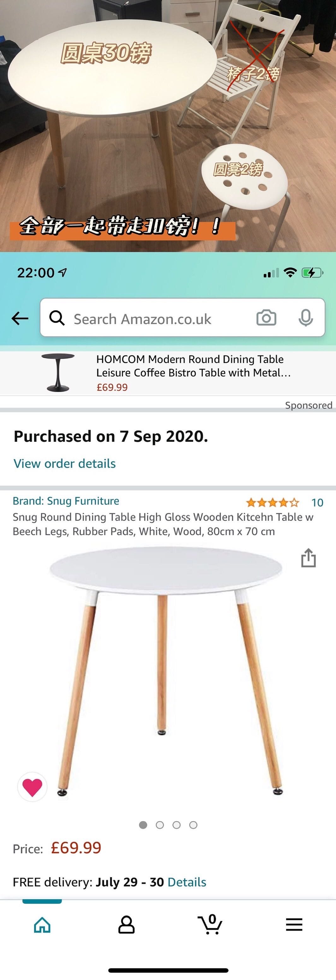Click the delivery Details link
The image size is (336, 980).
tap(187, 882)
